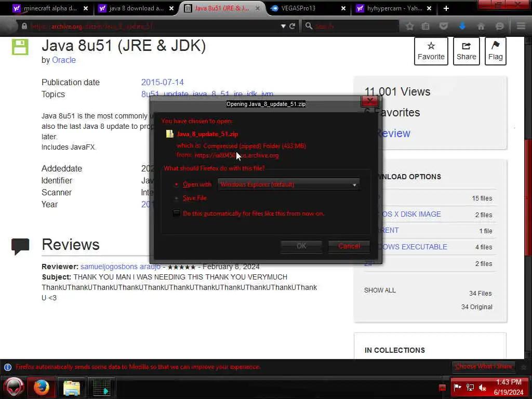Click the Favorite star button
Image resolution: width=532 pixels, height=399 pixels.
431,51
